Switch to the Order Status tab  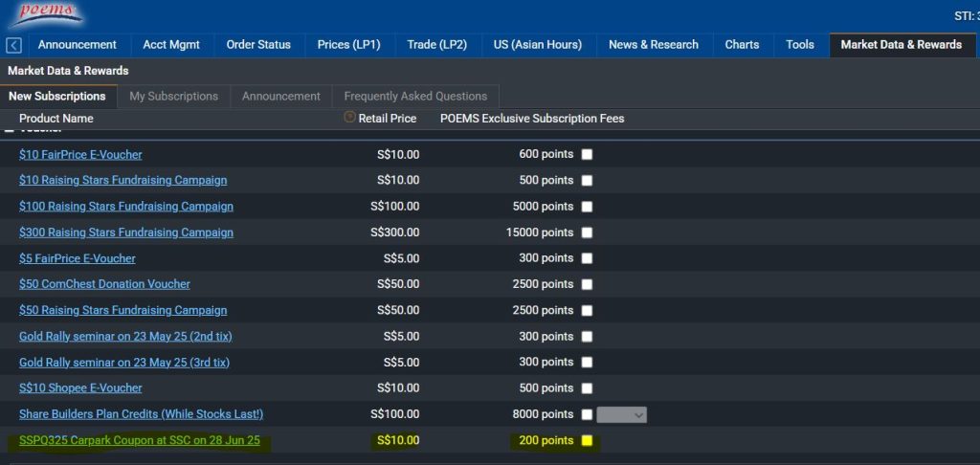[x=258, y=45]
